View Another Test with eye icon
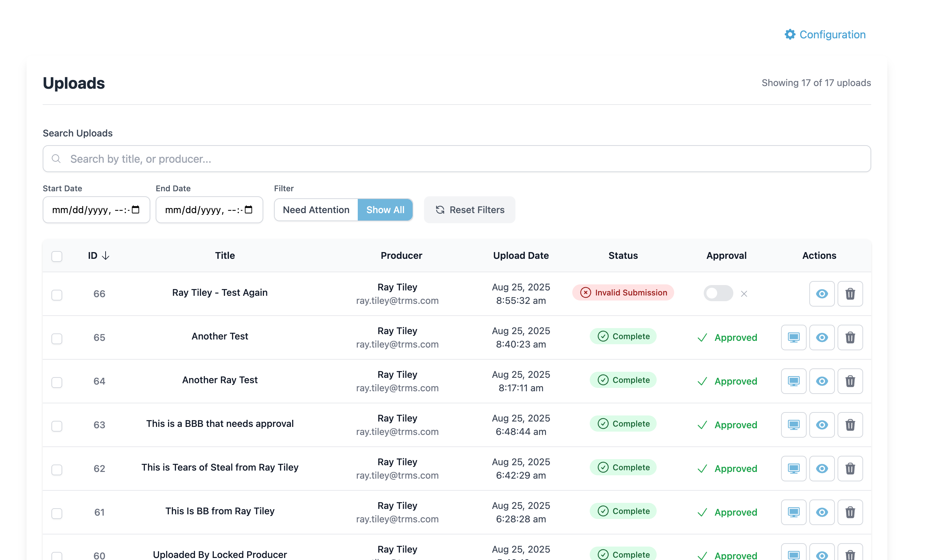This screenshot has width=928, height=560. [821, 337]
